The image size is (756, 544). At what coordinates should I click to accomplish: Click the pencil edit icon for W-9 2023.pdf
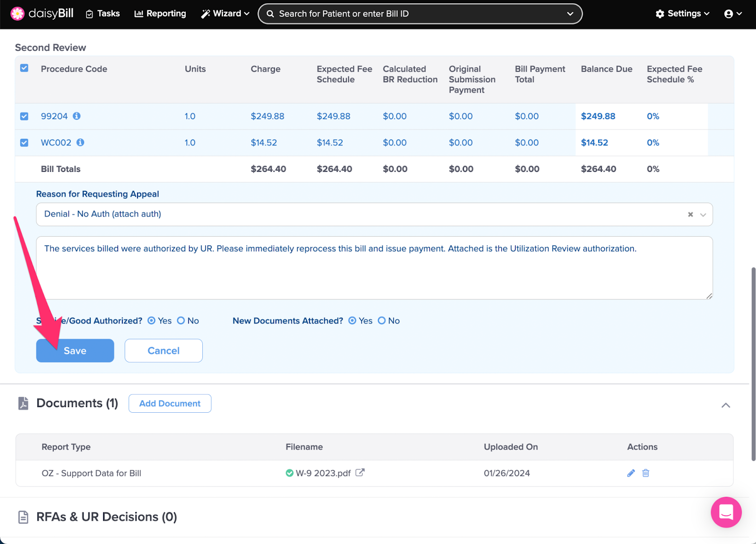[x=631, y=473]
